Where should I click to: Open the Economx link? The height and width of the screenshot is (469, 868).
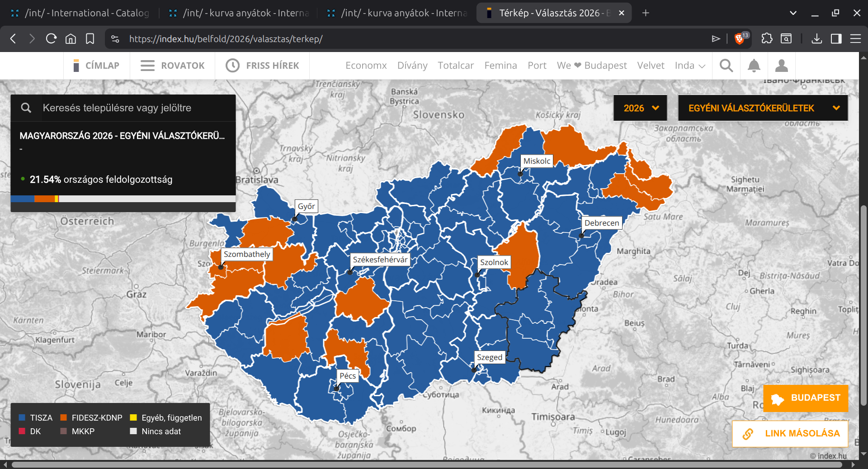366,66
